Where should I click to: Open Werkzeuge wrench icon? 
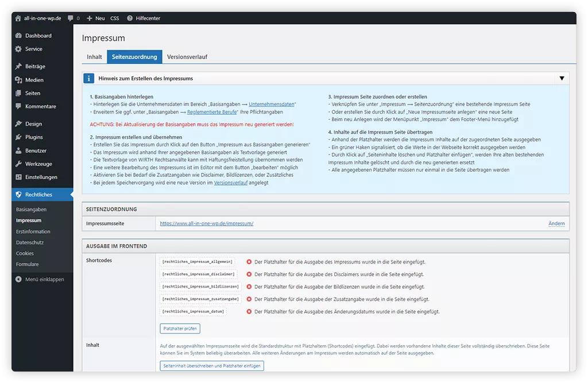coord(19,164)
